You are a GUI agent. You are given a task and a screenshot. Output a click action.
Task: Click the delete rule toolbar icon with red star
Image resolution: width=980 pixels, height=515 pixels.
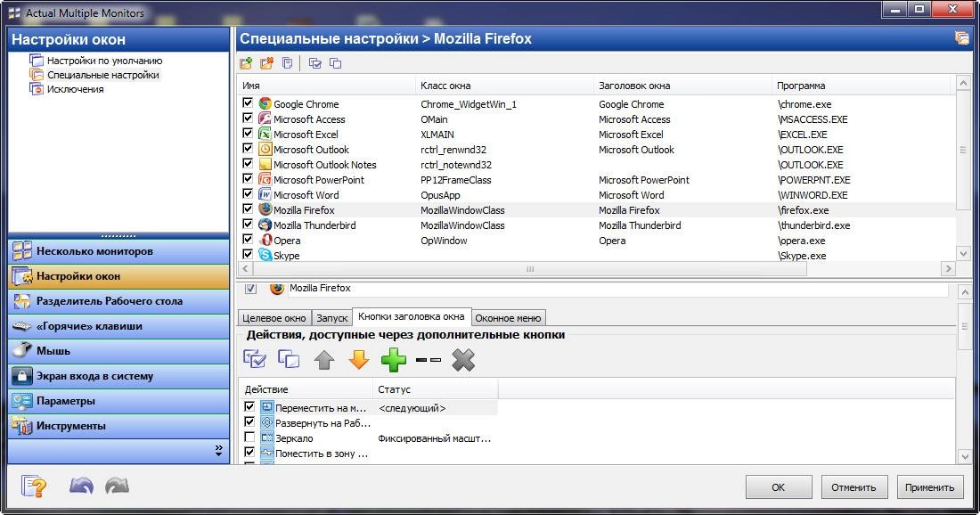267,63
